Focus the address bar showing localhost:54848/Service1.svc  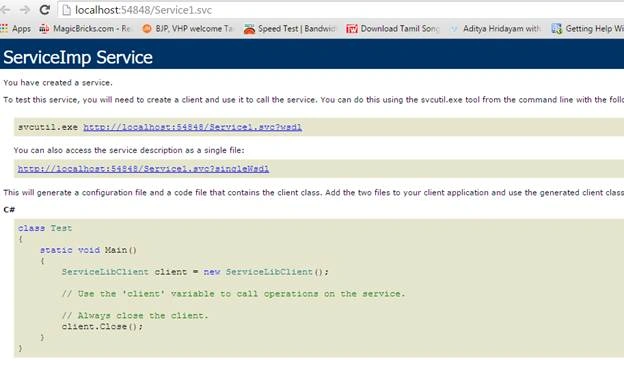(341, 10)
